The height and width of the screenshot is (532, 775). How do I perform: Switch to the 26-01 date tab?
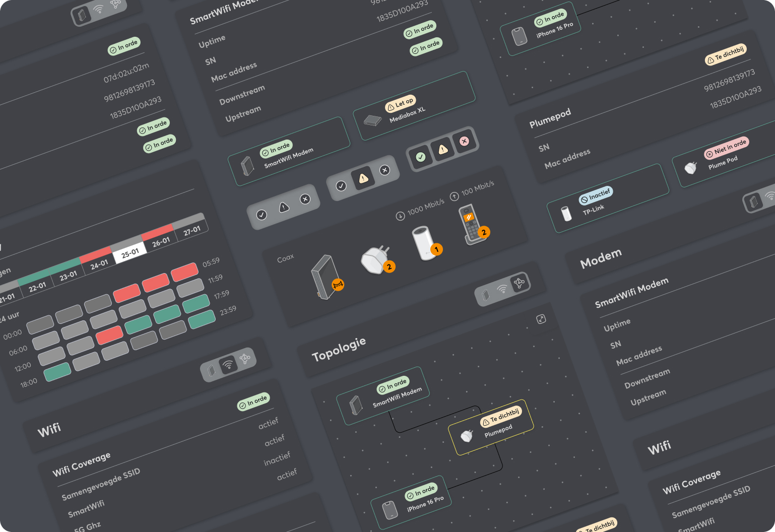tap(161, 242)
